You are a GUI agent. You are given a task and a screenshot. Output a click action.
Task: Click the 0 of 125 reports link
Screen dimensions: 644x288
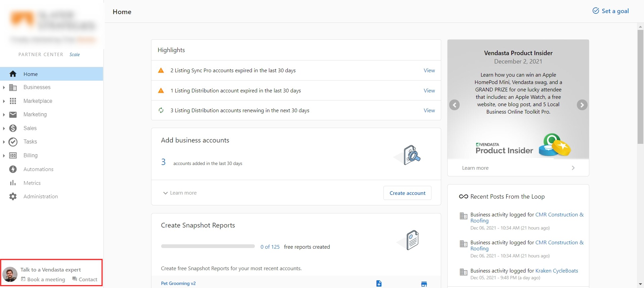270,247
